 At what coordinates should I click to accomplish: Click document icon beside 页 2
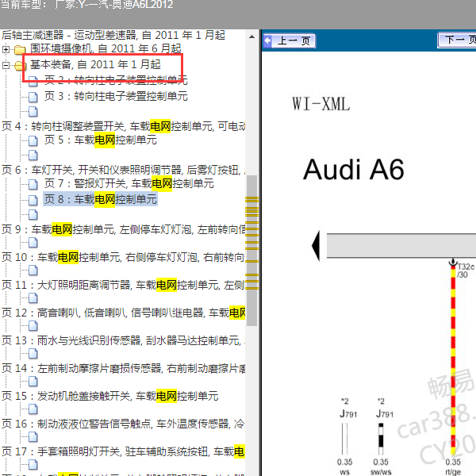pos(33,80)
